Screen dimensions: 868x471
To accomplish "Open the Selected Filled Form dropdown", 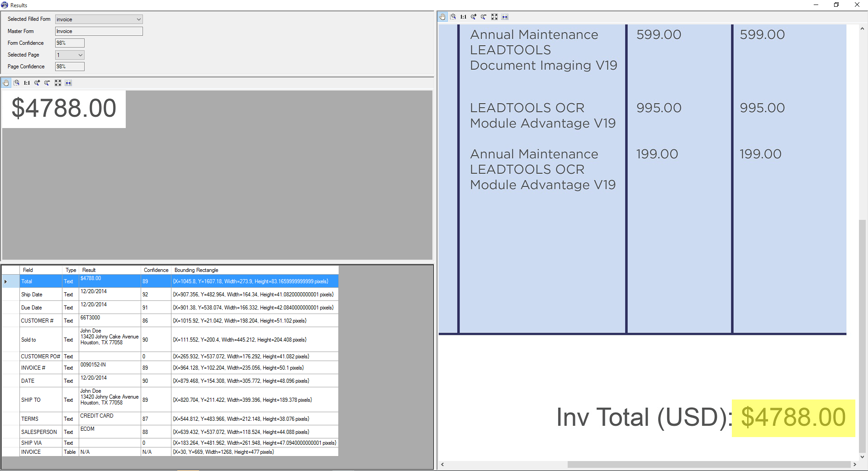I will 99,19.
